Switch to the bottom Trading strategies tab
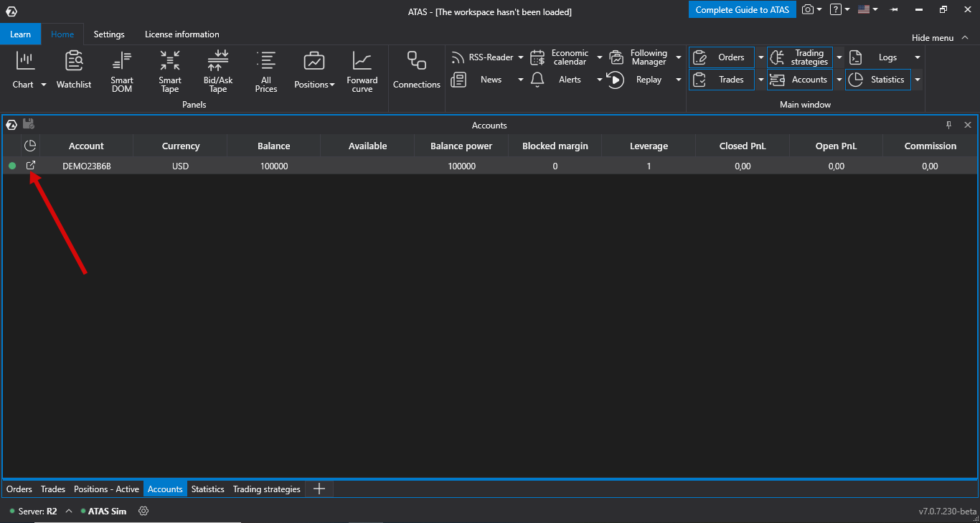Viewport: 980px width, 523px height. (267, 489)
